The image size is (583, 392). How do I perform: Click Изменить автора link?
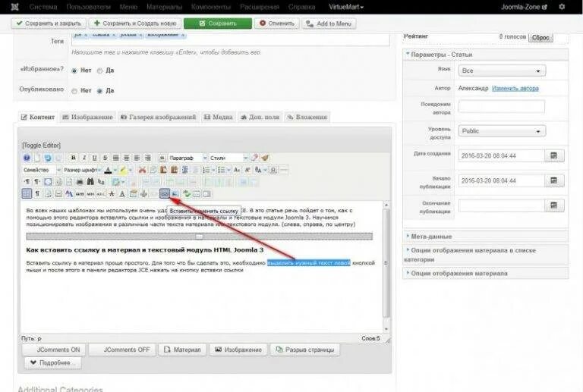point(515,89)
